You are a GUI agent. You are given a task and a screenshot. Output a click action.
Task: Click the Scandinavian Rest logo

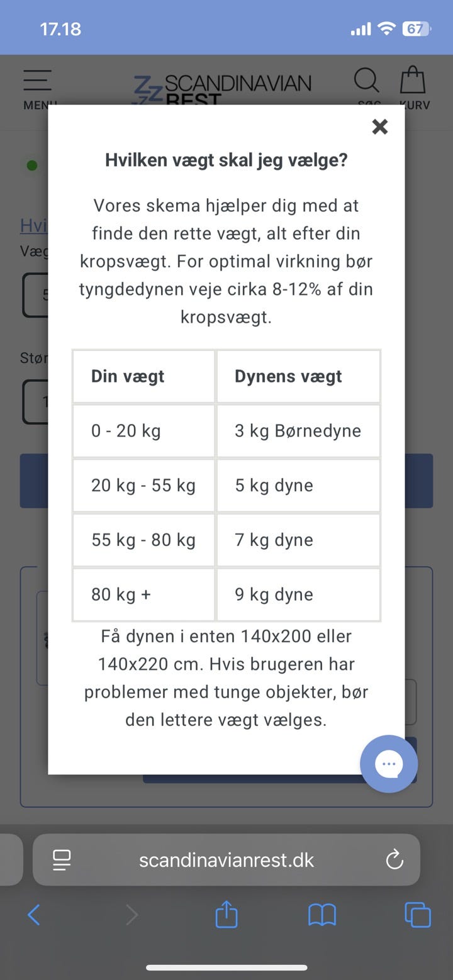[x=221, y=89]
